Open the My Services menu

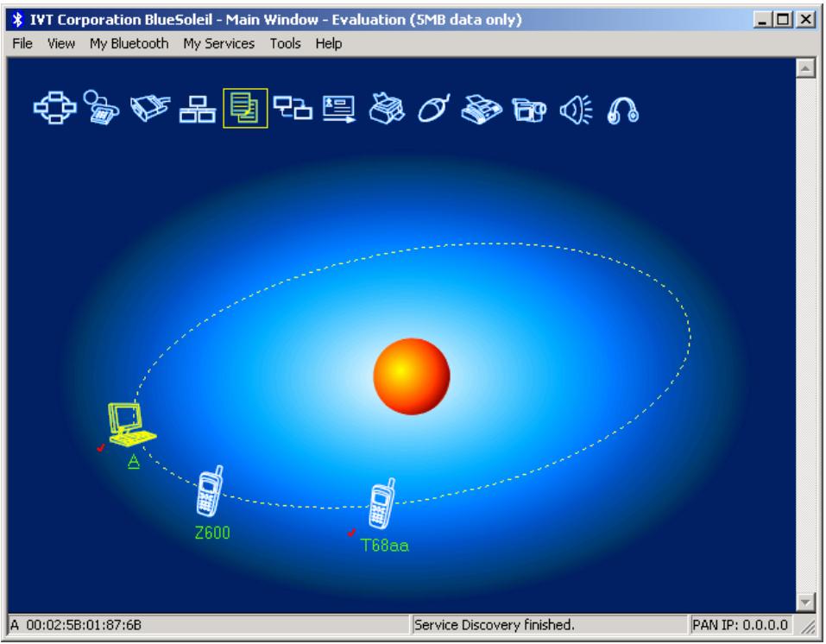pos(218,43)
